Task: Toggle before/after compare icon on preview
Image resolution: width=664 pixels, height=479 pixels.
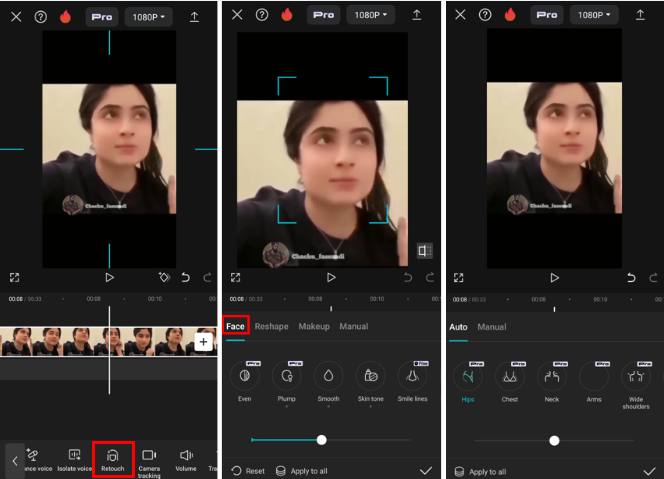Action: (x=424, y=251)
